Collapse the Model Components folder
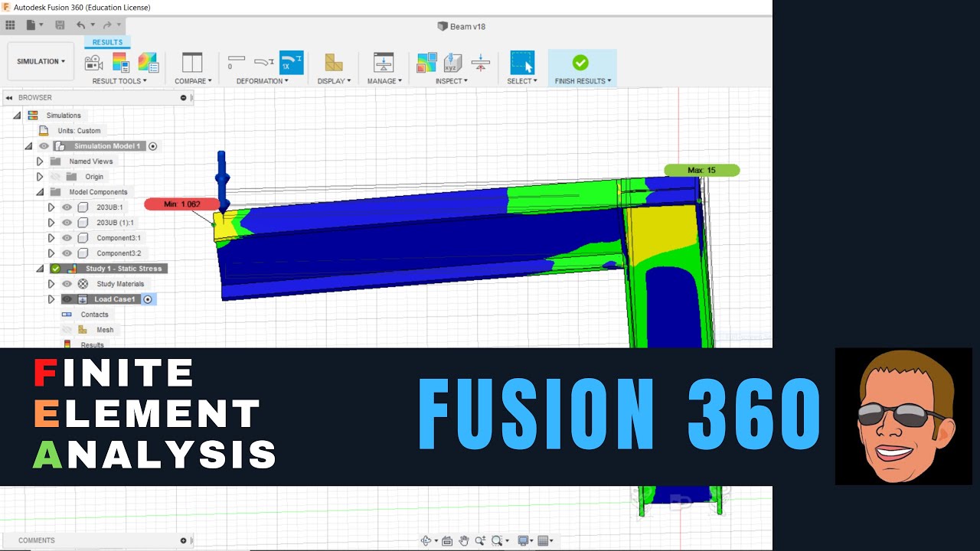 pos(40,192)
